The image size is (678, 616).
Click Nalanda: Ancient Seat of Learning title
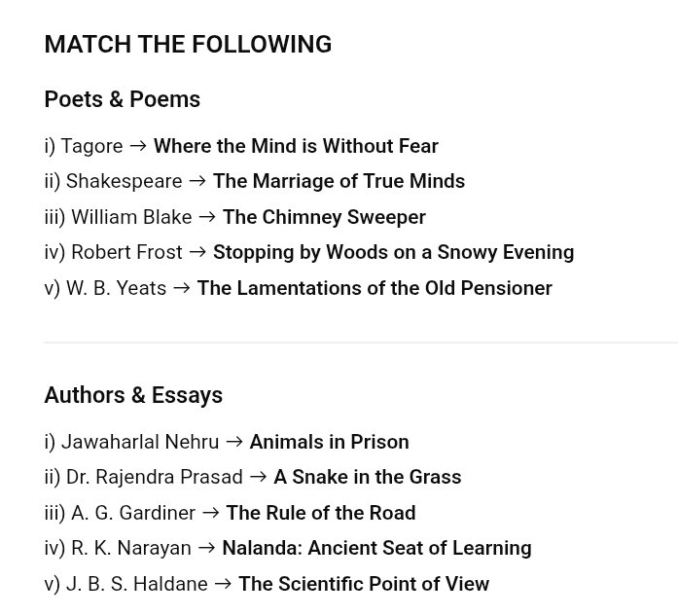tap(376, 548)
